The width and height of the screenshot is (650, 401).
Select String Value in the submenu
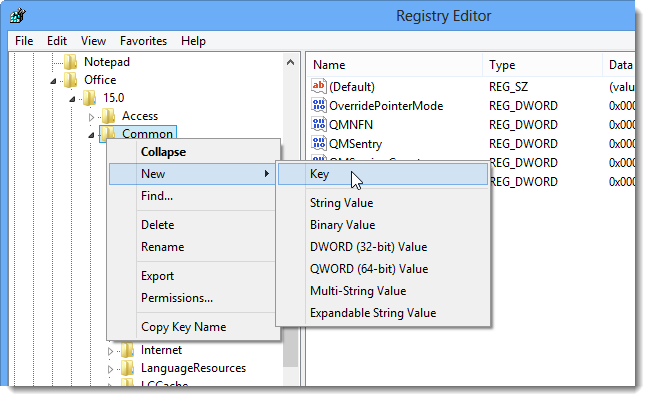tap(383, 203)
